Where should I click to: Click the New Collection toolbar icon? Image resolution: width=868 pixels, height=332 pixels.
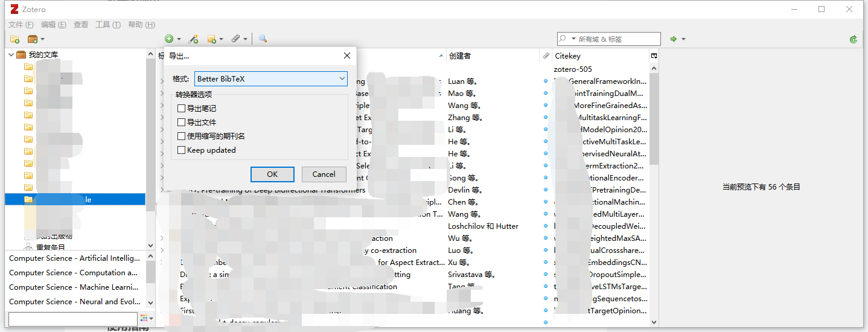[x=15, y=39]
